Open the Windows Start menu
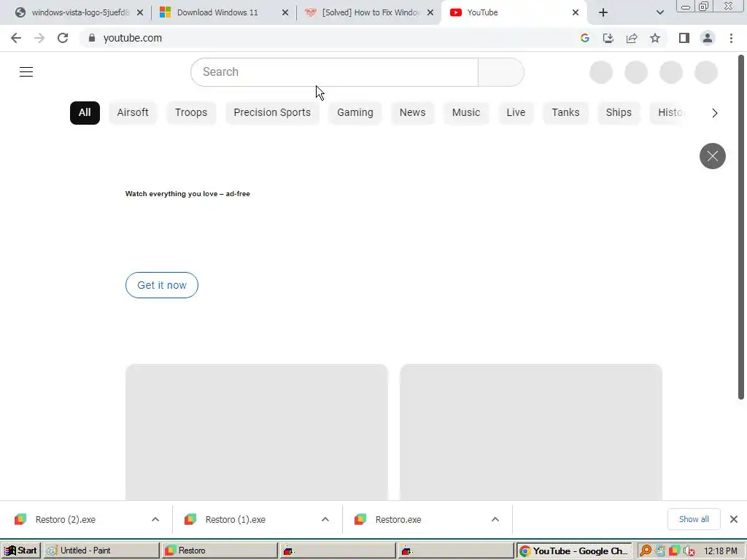Image resolution: width=747 pixels, height=560 pixels. 21,551
